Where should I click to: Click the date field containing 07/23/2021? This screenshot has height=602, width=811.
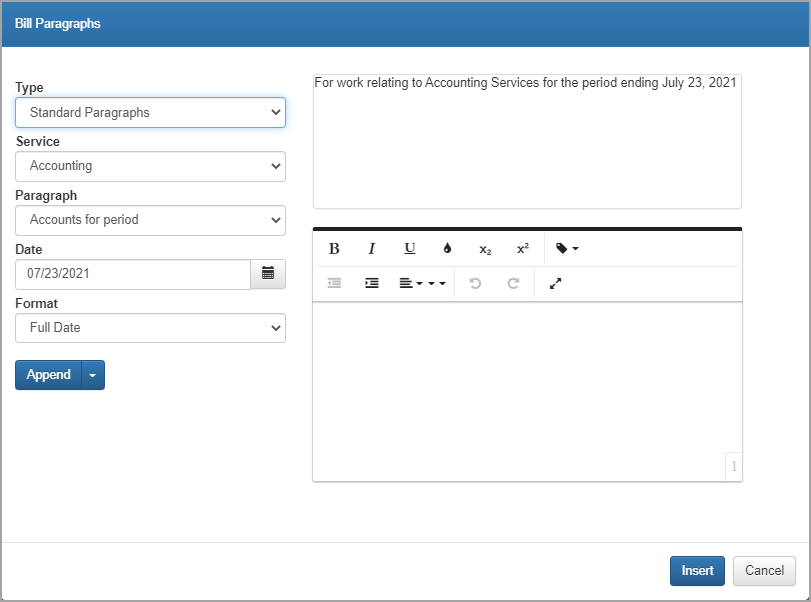(133, 274)
